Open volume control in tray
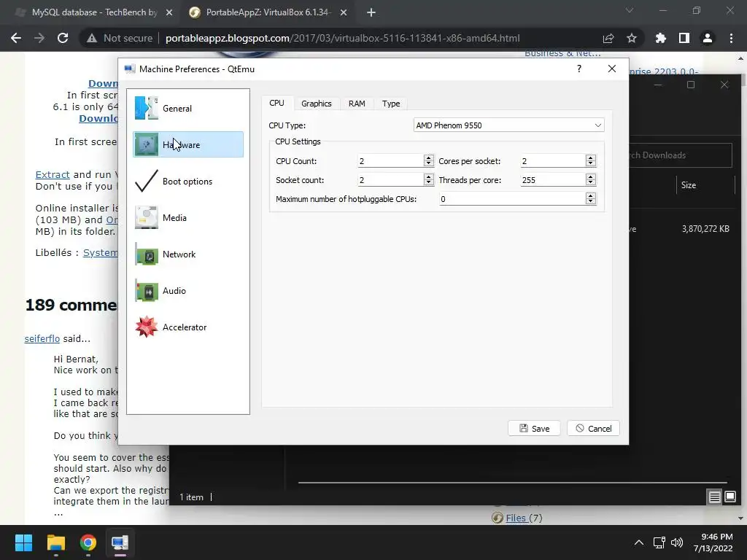This screenshot has height=560, width=747. (x=676, y=542)
